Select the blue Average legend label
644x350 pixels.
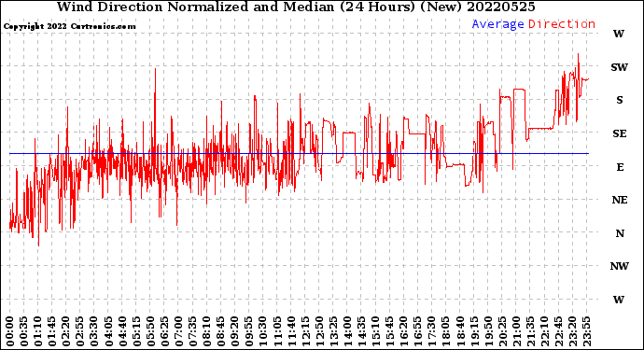pyautogui.click(x=497, y=24)
